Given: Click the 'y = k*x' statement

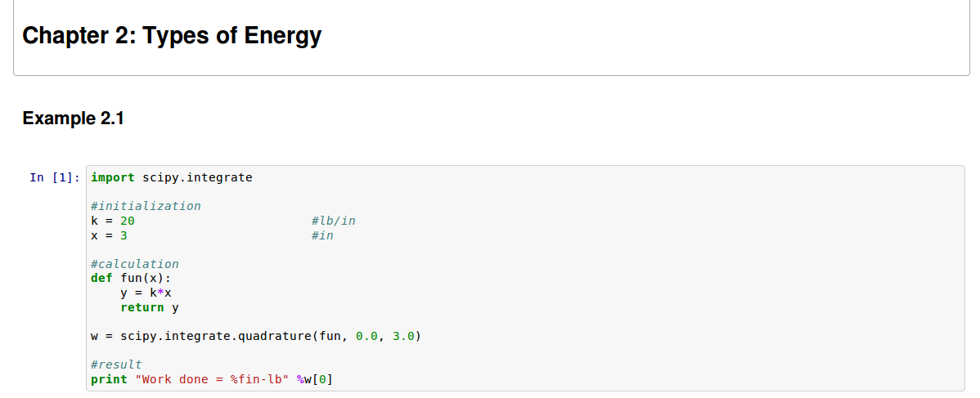Looking at the screenshot, I should (x=146, y=293).
